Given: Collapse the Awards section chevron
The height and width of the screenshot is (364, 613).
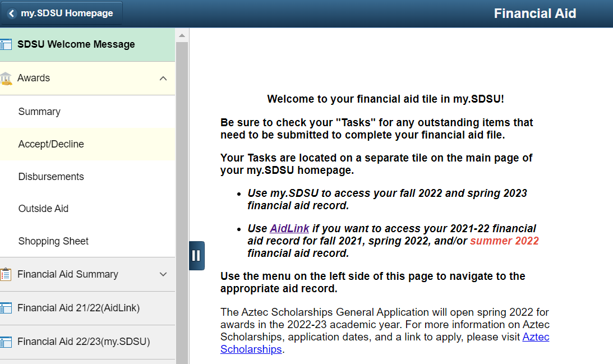Looking at the screenshot, I should 163,79.
